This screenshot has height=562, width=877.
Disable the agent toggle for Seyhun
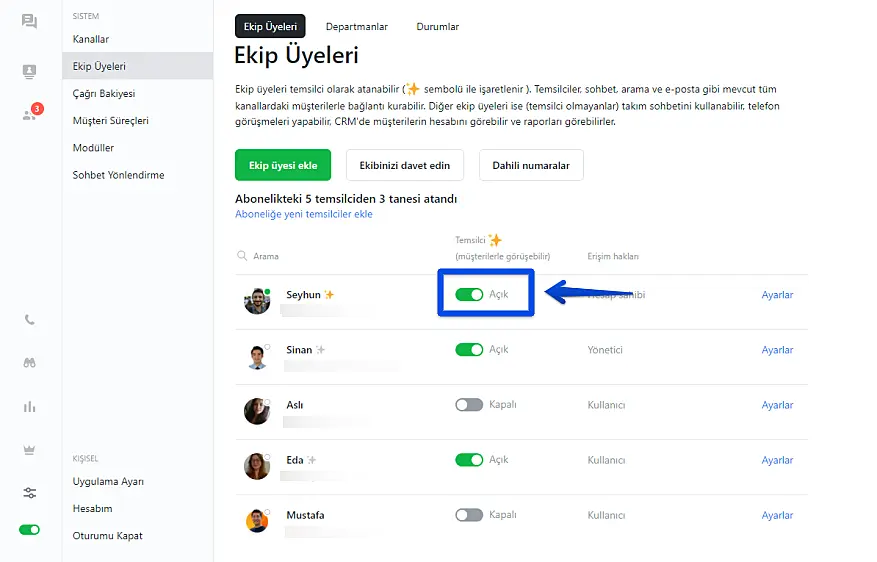point(468,295)
